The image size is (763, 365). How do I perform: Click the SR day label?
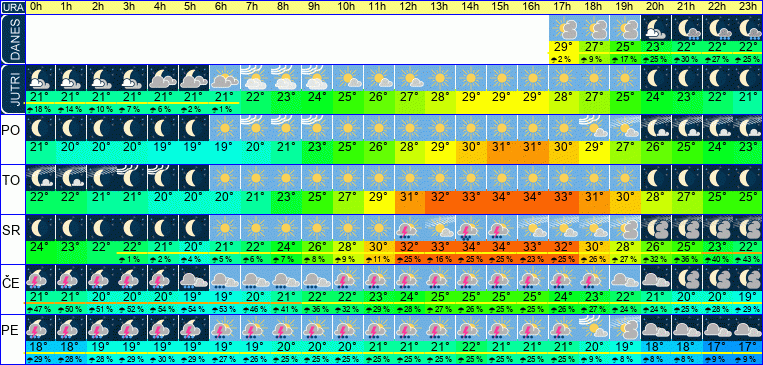tap(11, 230)
